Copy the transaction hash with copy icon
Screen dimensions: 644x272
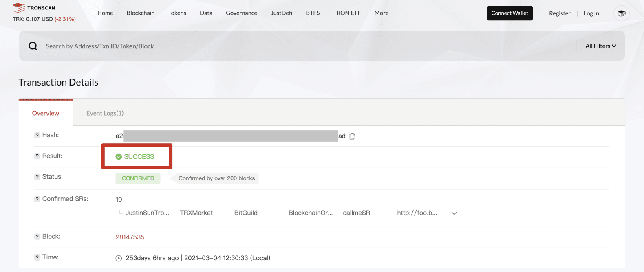coord(353,136)
